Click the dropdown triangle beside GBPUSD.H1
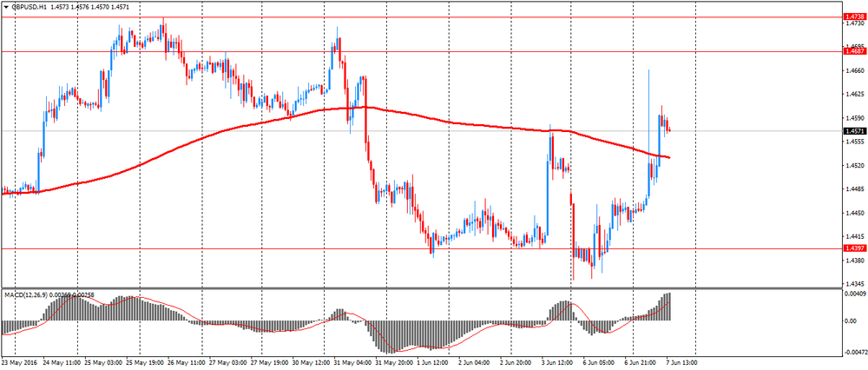Viewport: 868px width, 370px height. [x=5, y=8]
